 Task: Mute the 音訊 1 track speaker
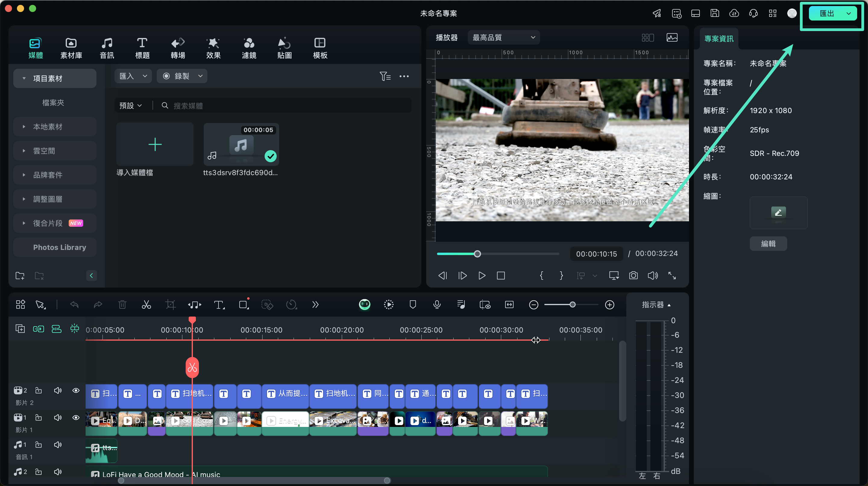58,444
